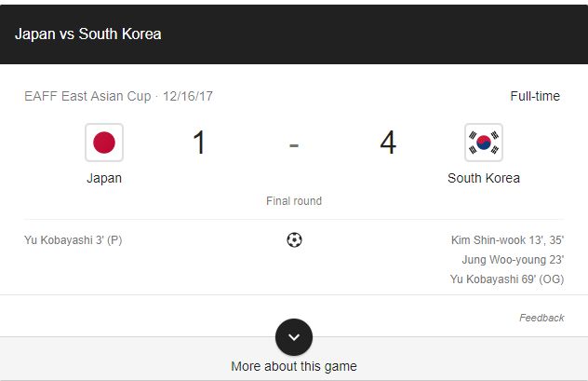The width and height of the screenshot is (588, 381).
Task: Click the Feedback link
Action: pos(541,318)
